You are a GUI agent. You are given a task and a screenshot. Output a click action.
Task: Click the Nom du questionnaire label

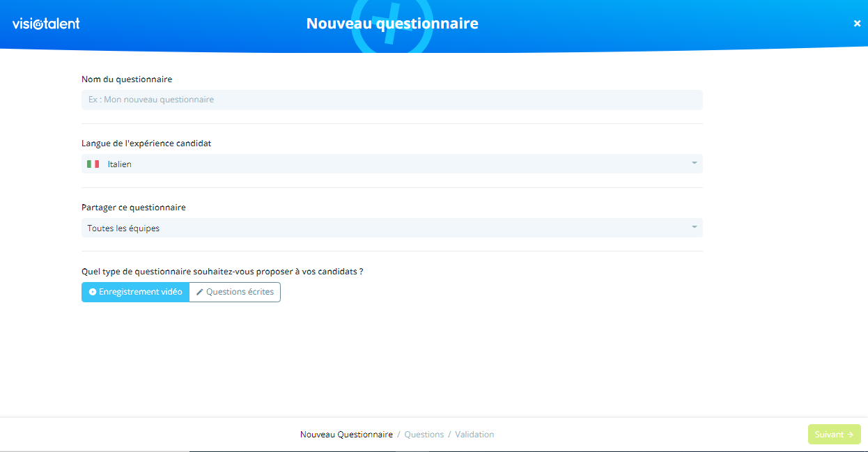(127, 79)
